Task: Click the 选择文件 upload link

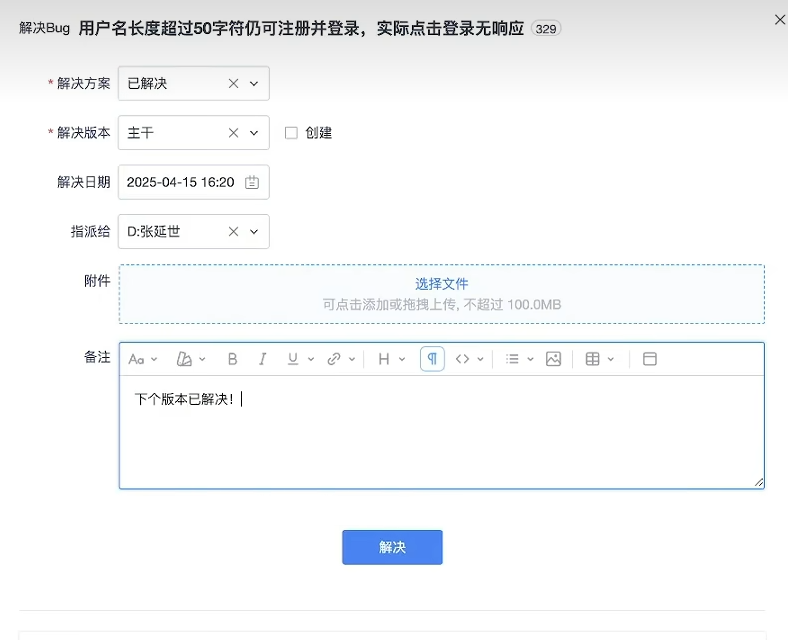Action: (x=442, y=284)
